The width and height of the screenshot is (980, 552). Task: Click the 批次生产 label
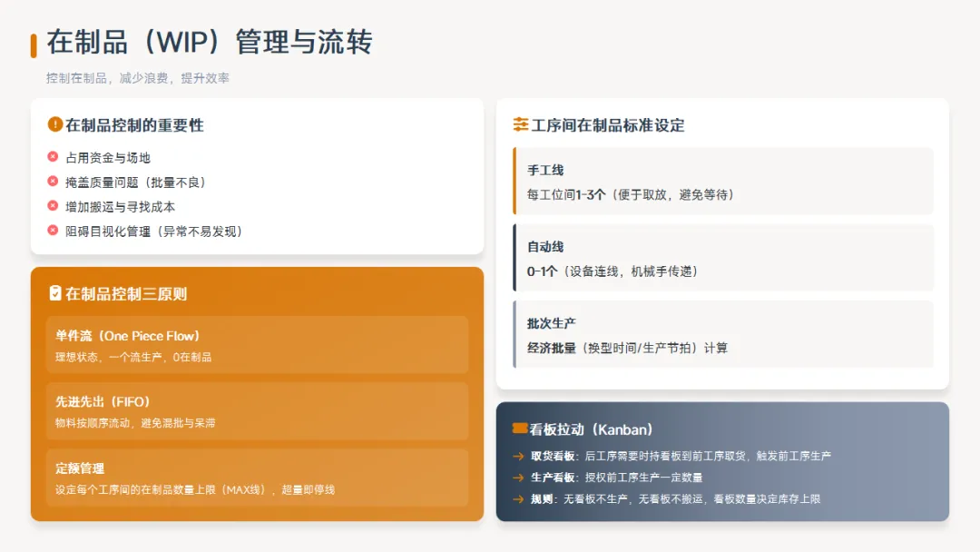click(x=552, y=323)
